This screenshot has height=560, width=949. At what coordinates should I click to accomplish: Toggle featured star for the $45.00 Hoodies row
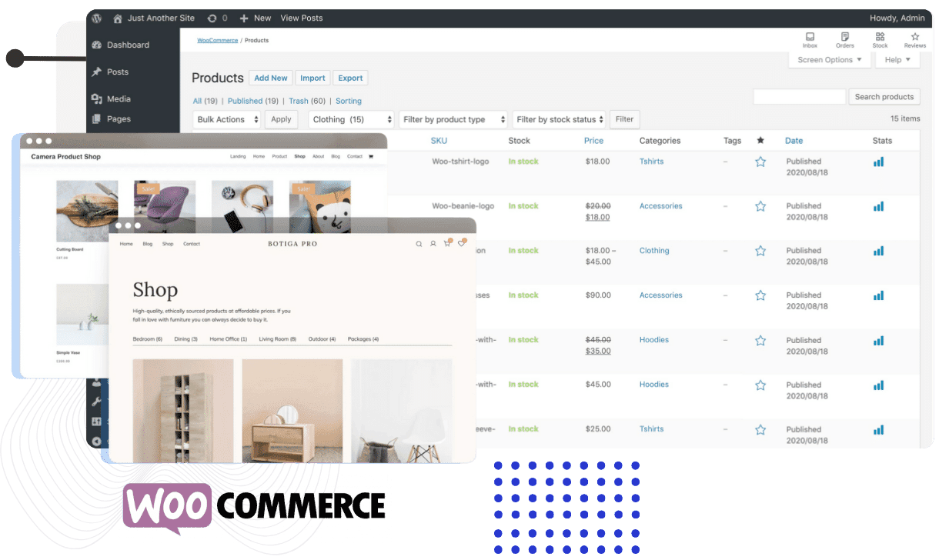[x=760, y=385]
